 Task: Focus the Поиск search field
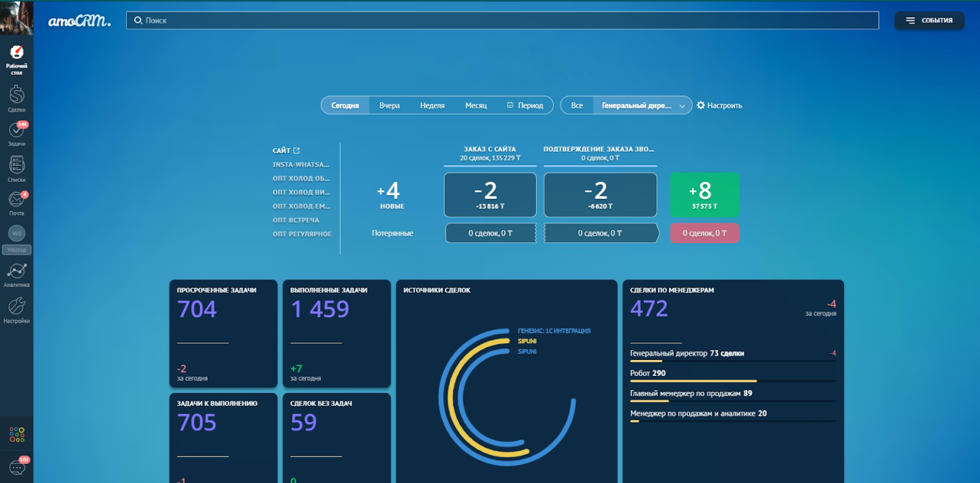(502, 20)
